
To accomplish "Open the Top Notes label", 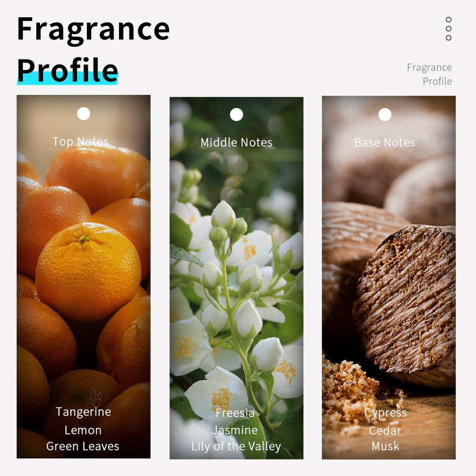I will 80,141.
